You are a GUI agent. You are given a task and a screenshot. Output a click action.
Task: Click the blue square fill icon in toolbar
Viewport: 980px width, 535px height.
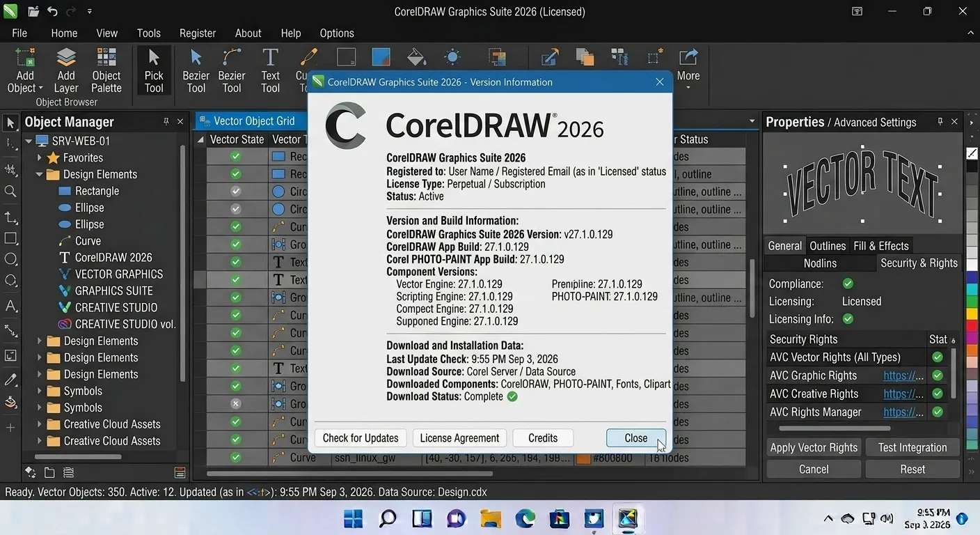pyautogui.click(x=381, y=57)
